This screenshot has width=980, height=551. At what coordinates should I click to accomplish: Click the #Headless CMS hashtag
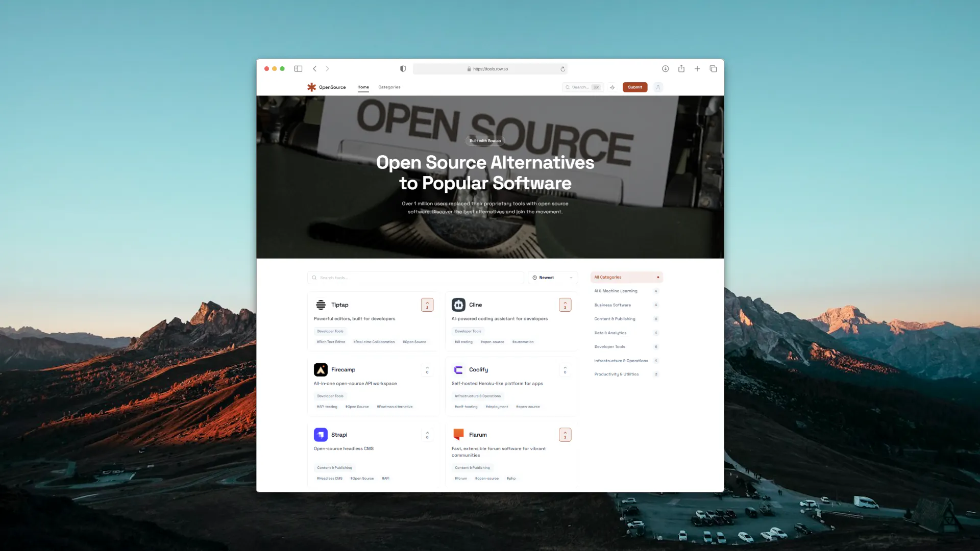330,479
